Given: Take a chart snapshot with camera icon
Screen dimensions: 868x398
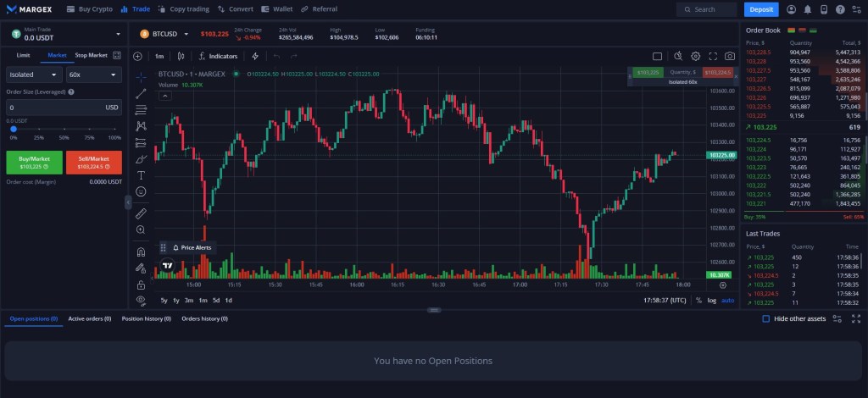Looking at the screenshot, I should pyautogui.click(x=730, y=56).
